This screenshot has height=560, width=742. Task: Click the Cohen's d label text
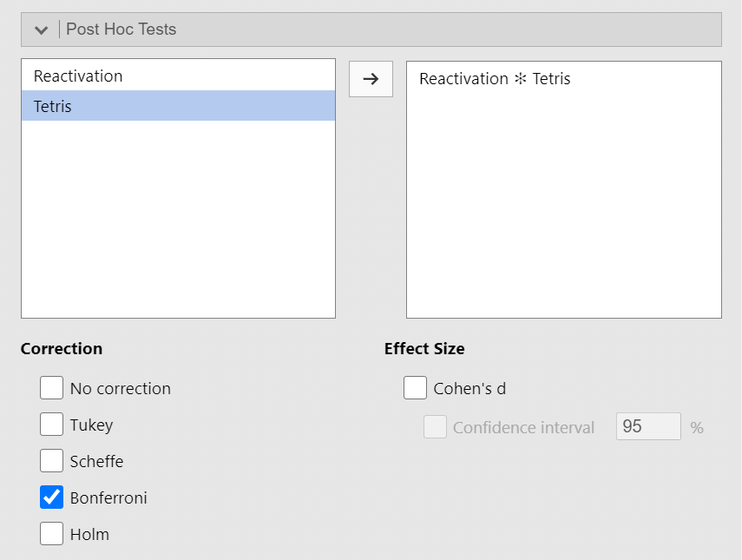469,389
